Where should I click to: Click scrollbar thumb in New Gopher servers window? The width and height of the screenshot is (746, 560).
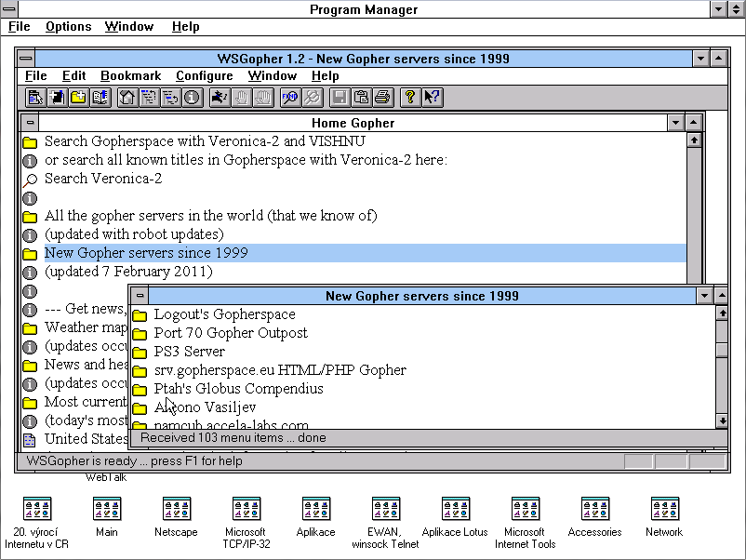[722, 350]
